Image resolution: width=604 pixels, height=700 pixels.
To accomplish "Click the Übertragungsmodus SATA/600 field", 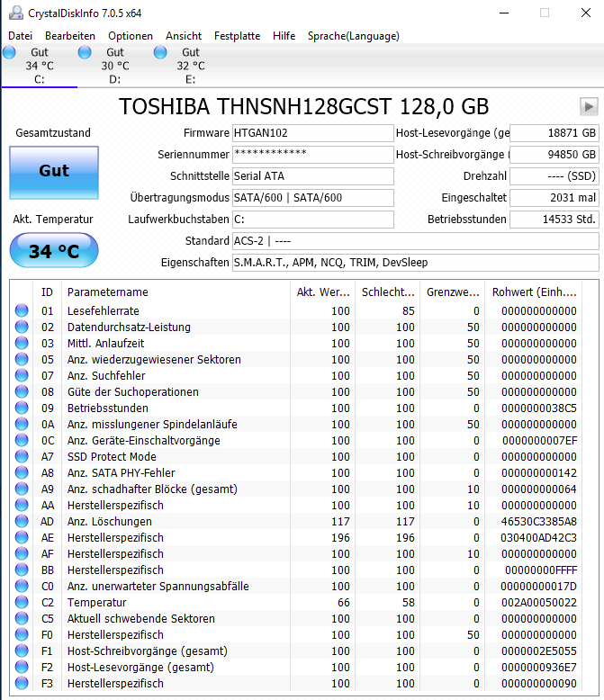I will pyautogui.click(x=312, y=198).
